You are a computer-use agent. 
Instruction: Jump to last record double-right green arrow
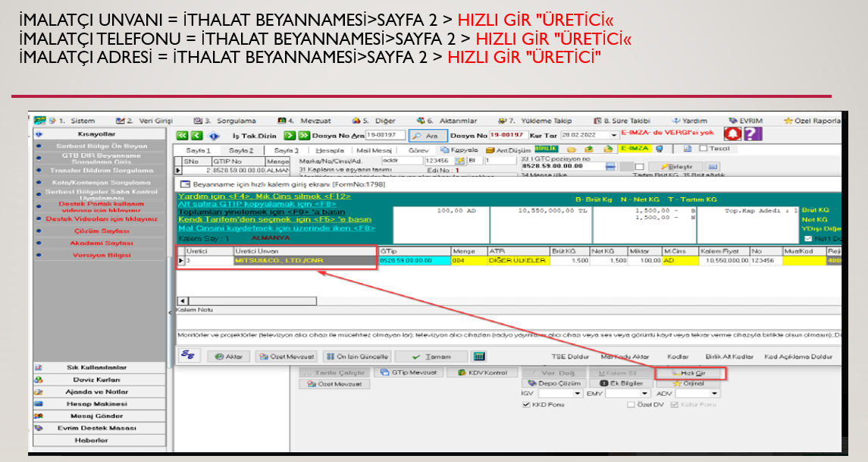304,135
